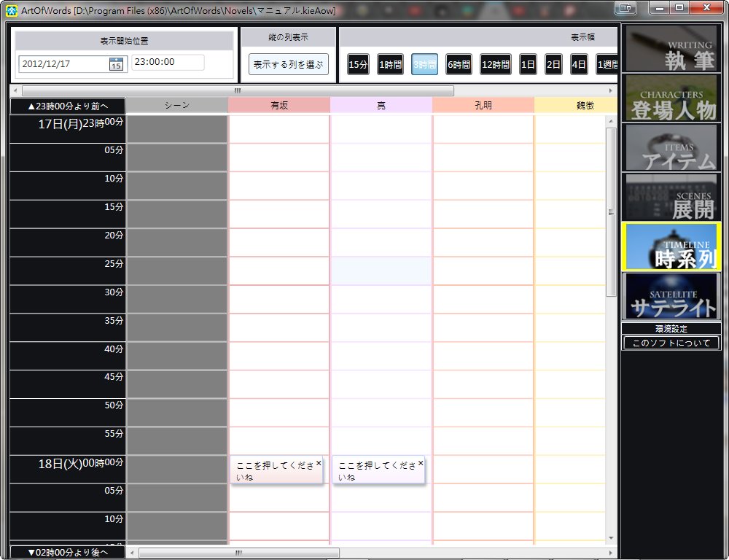Viewport: 729px width, 560px height.
Task: Close the 有坂 event card with ×
Action: click(319, 463)
